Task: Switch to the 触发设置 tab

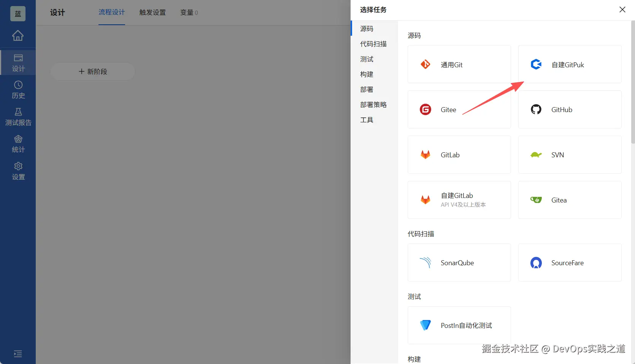Action: pos(152,13)
